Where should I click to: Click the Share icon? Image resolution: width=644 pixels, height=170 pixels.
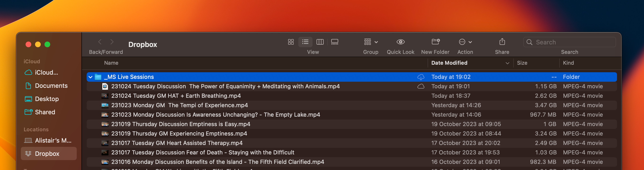click(x=502, y=41)
